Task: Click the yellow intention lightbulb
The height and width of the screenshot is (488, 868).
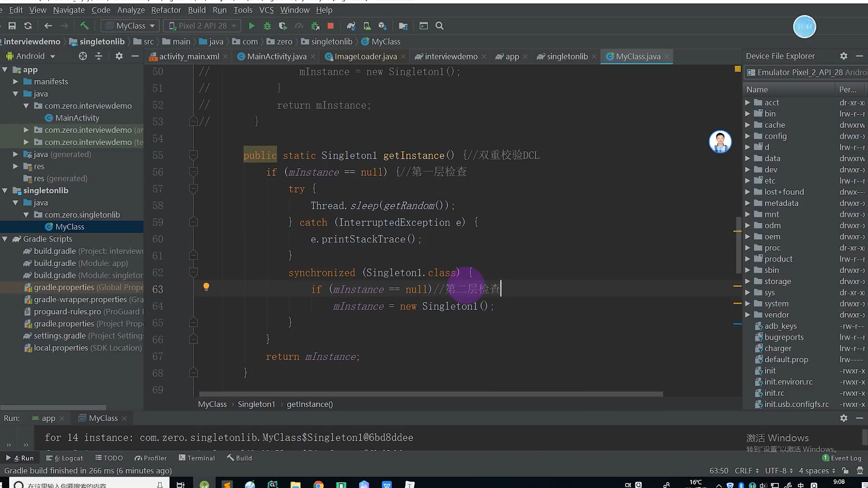Action: pyautogui.click(x=206, y=286)
